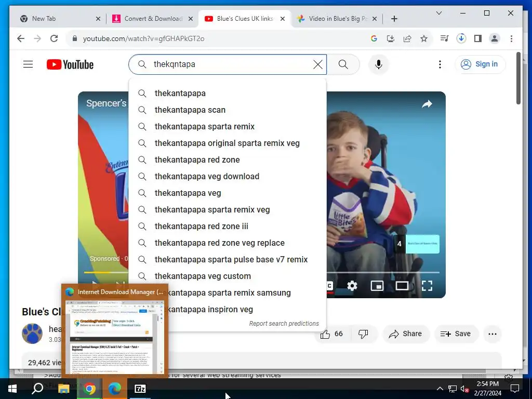Click the share arrow on video player

point(427,104)
